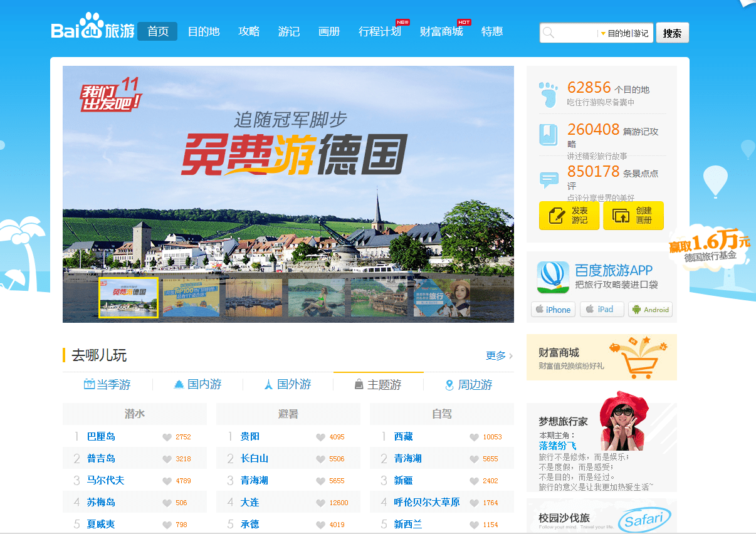Select the sixth carousel thumbnail 旅行
The height and width of the screenshot is (534, 756).
pos(442,298)
